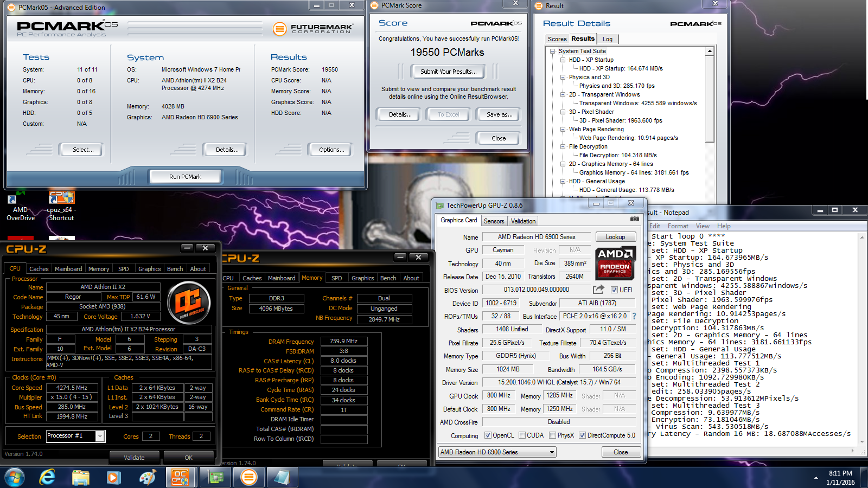Open SPD tab in CPU-Z Memory window

[x=337, y=278]
